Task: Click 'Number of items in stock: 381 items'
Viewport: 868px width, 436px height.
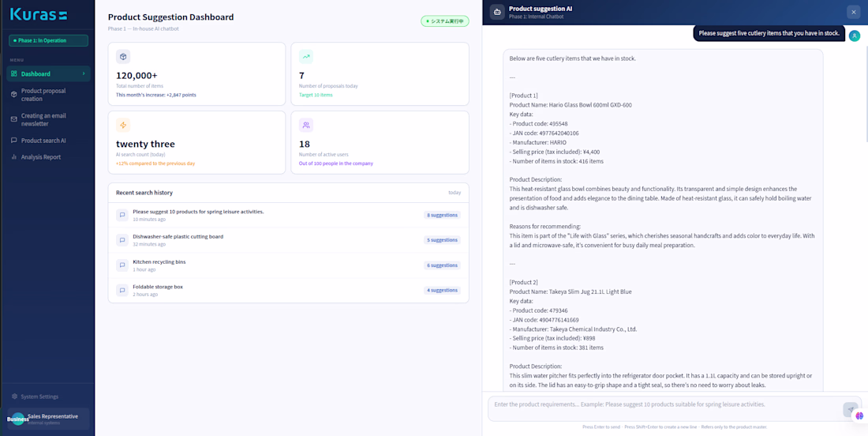Action: pyautogui.click(x=556, y=348)
